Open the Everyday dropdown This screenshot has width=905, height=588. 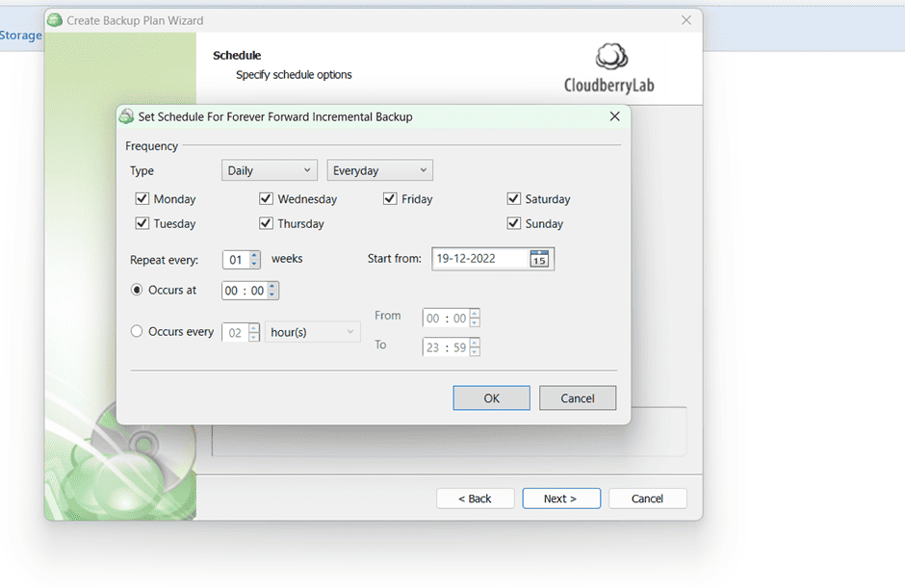click(379, 170)
